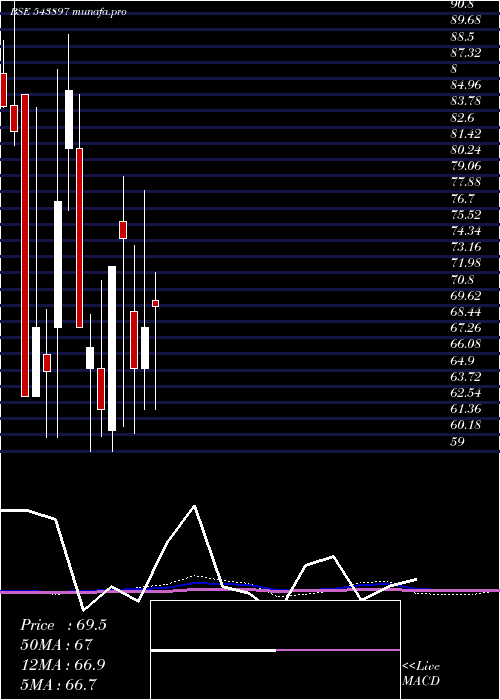This screenshot has width=500, height=700.
Task: Click the 89.68 price axis label
Action: click(465, 21)
